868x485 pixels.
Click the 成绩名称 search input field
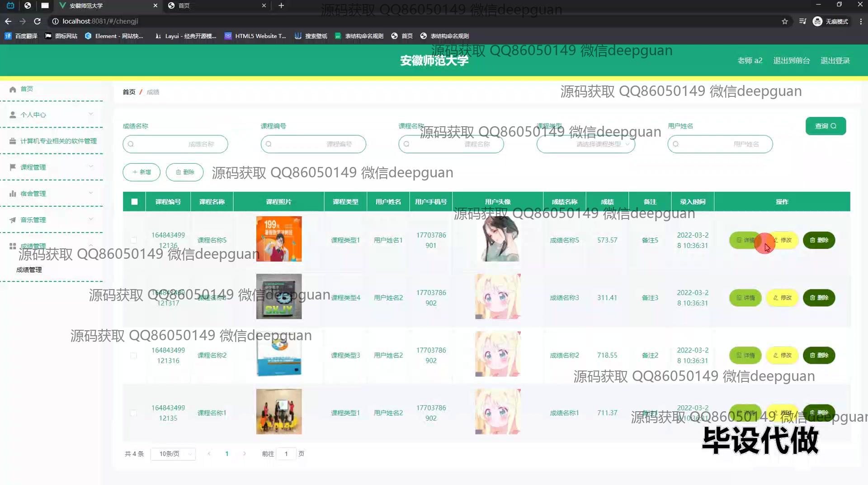click(175, 144)
